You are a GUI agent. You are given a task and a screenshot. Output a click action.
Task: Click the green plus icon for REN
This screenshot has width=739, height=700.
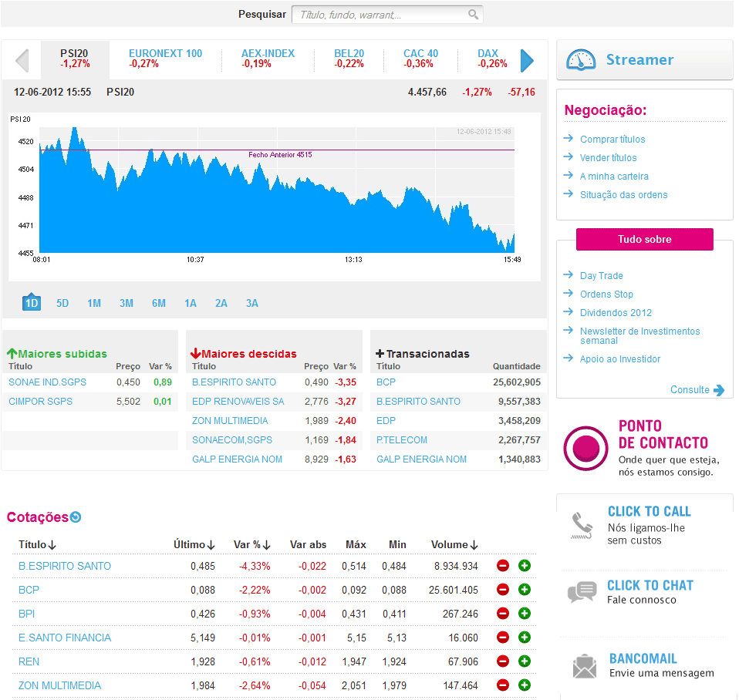click(524, 661)
